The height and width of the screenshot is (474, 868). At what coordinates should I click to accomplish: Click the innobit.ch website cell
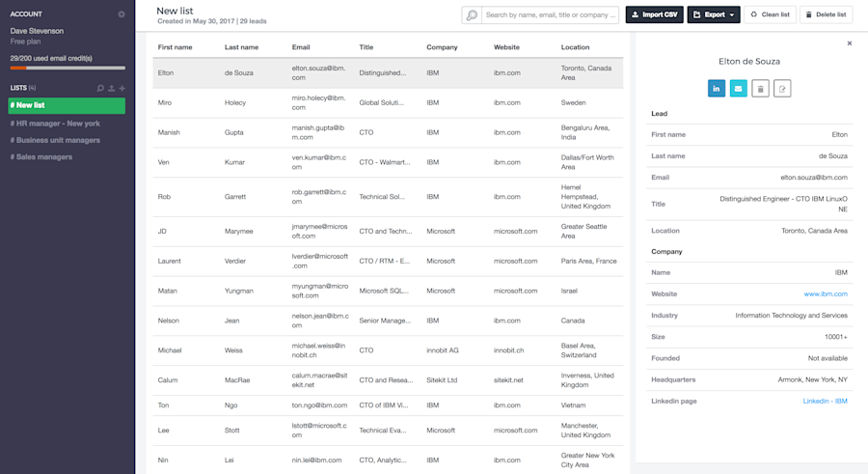[508, 350]
